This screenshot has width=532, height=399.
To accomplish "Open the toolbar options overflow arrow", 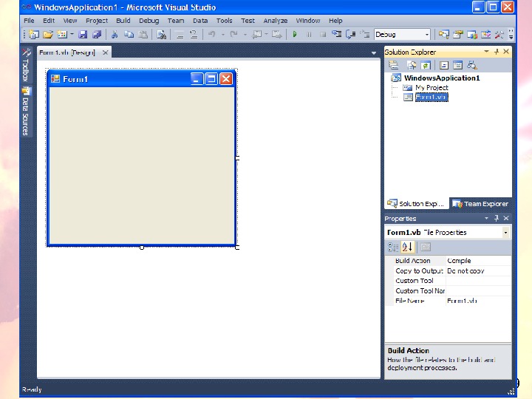I will tap(511, 34).
